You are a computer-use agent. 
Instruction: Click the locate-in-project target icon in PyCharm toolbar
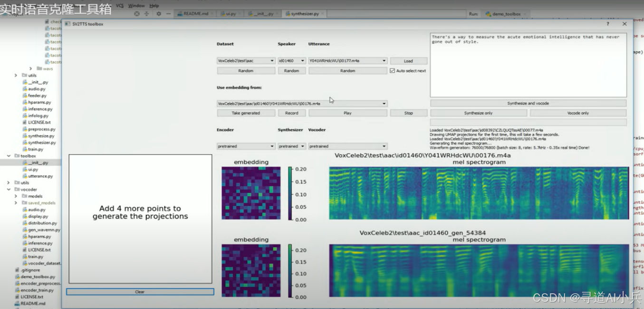(137, 14)
